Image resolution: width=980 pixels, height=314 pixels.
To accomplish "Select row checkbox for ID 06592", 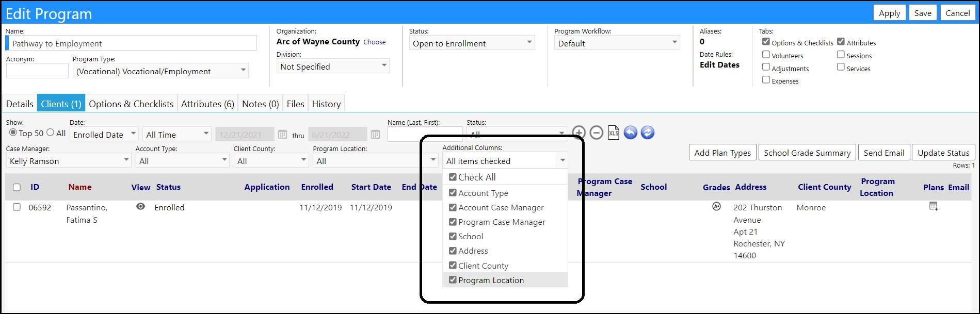I will tap(17, 207).
